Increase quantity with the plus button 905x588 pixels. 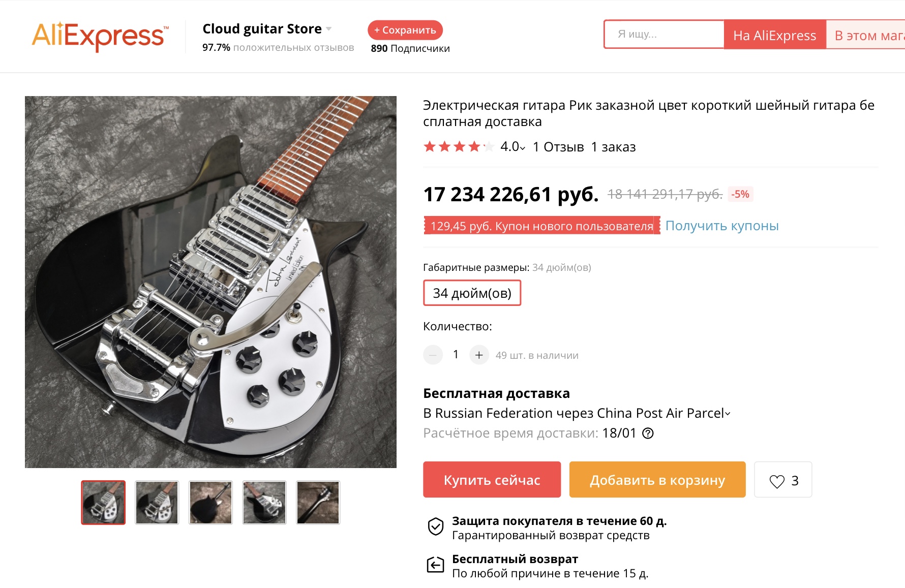pos(479,355)
